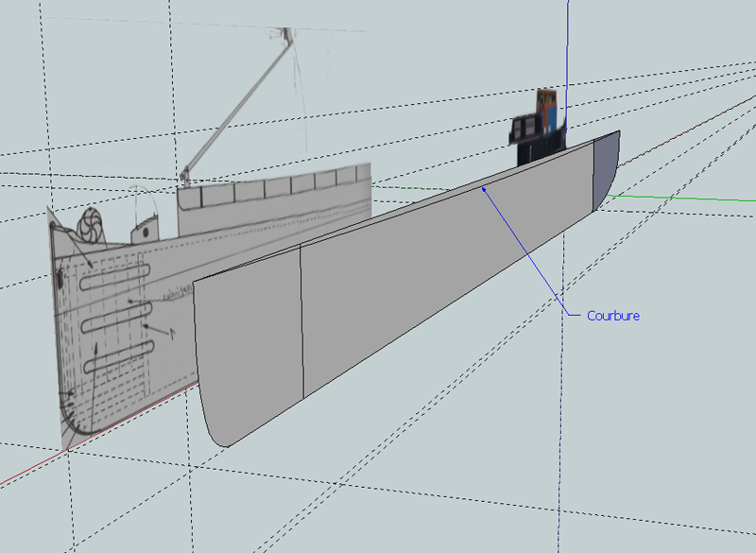Click the arrowhead tip of Courbure leader
The height and width of the screenshot is (553, 756).
click(x=483, y=188)
